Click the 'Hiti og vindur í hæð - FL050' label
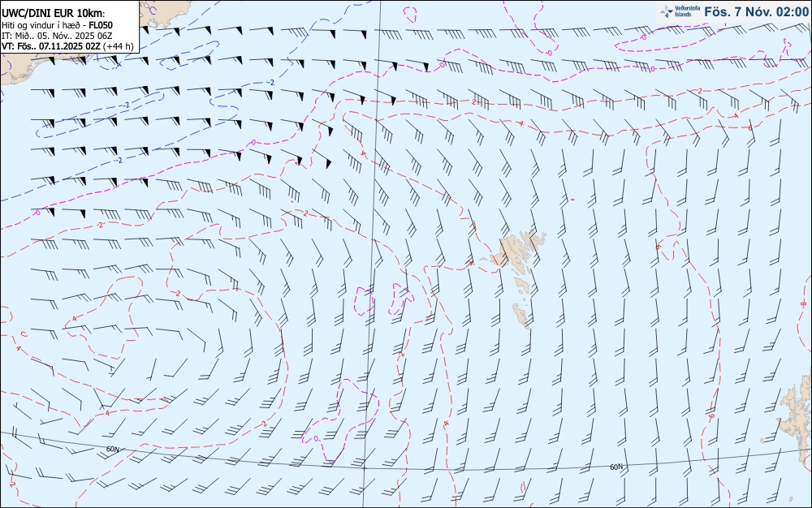The height and width of the screenshot is (508, 812). (57, 25)
